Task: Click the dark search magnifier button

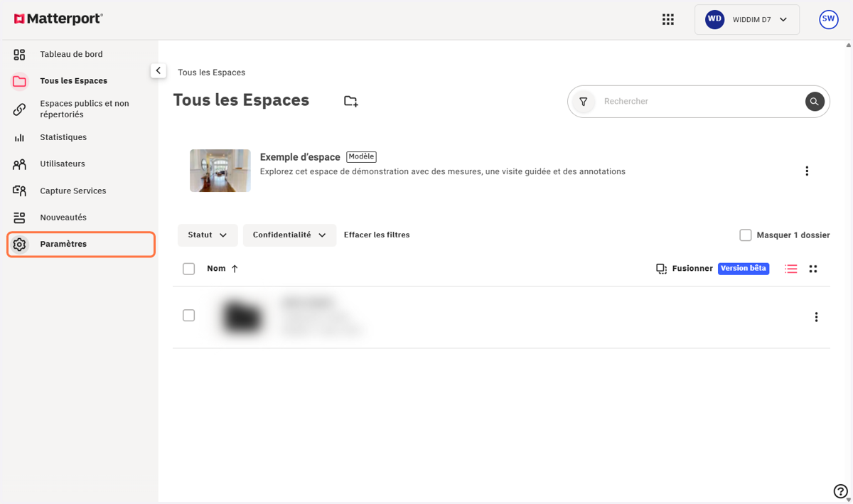Action: [815, 102]
